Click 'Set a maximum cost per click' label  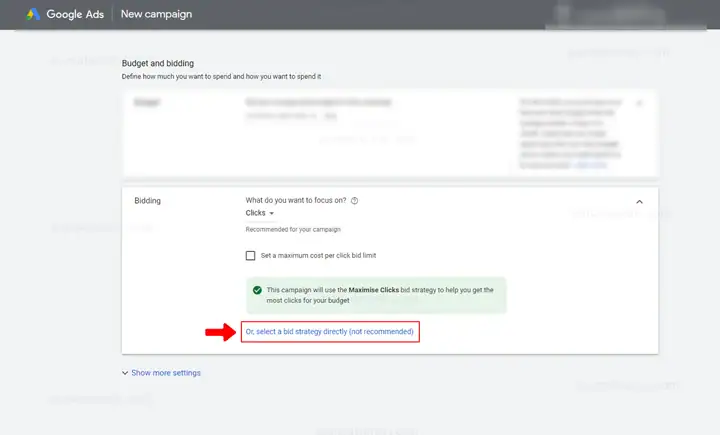[318, 256]
